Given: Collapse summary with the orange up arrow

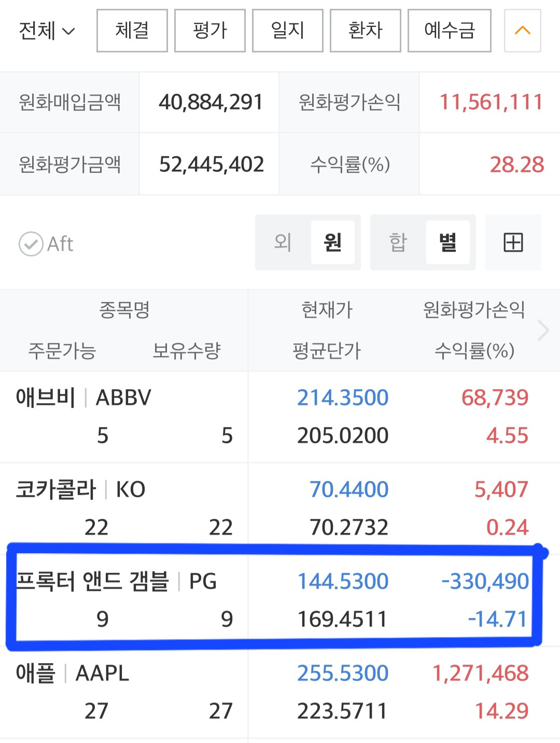Looking at the screenshot, I should tap(523, 31).
